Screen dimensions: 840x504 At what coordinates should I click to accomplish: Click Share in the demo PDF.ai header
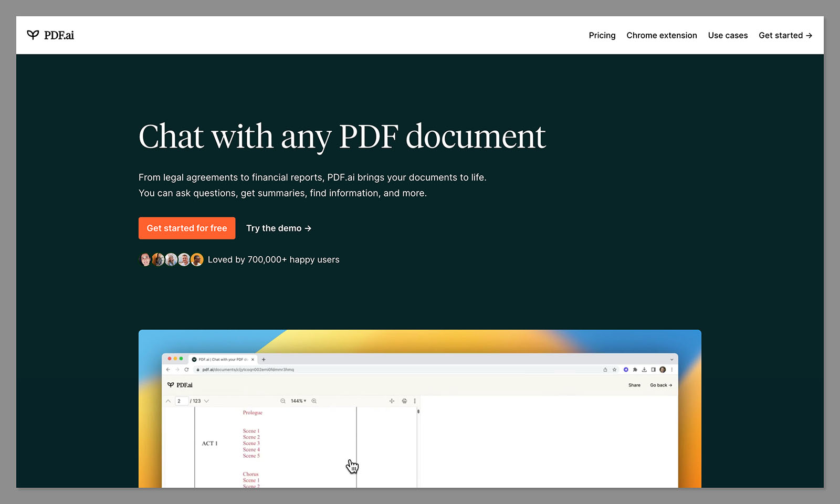[634, 385]
